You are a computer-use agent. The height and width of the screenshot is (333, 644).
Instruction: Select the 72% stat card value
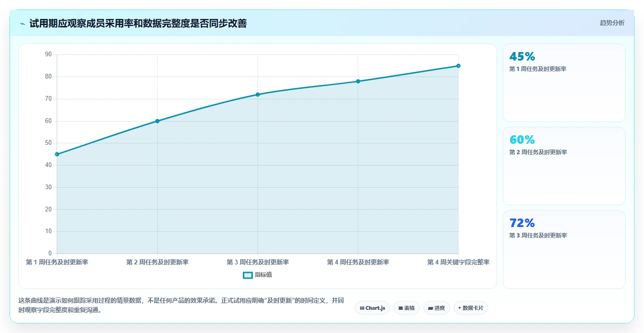click(x=522, y=223)
